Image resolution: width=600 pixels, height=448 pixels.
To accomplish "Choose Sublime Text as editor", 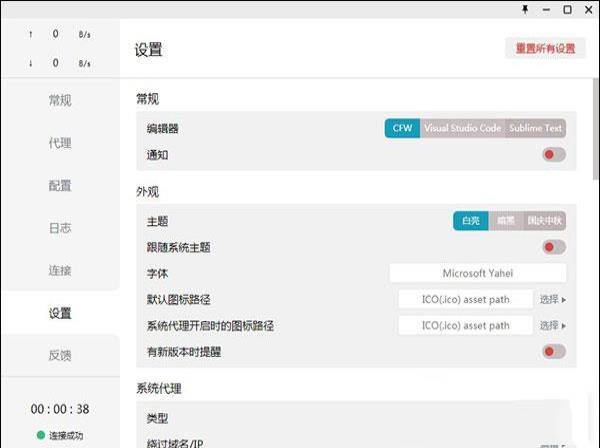I will [535, 128].
